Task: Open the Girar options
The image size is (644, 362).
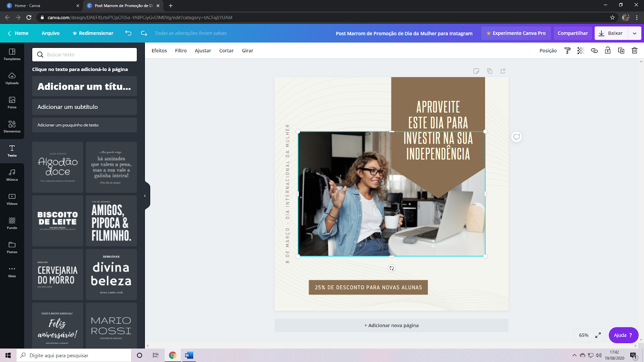Action: point(248,51)
